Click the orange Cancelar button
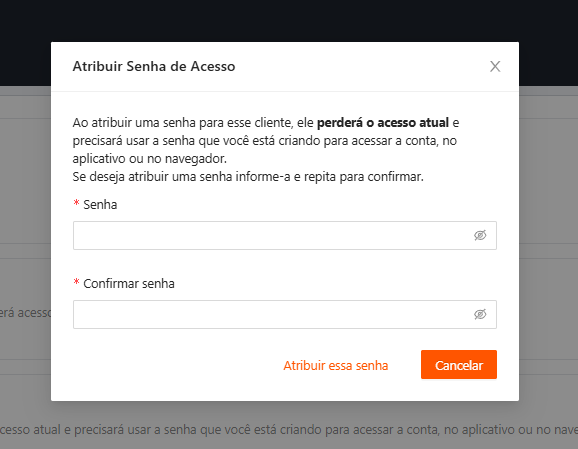 coord(459,365)
